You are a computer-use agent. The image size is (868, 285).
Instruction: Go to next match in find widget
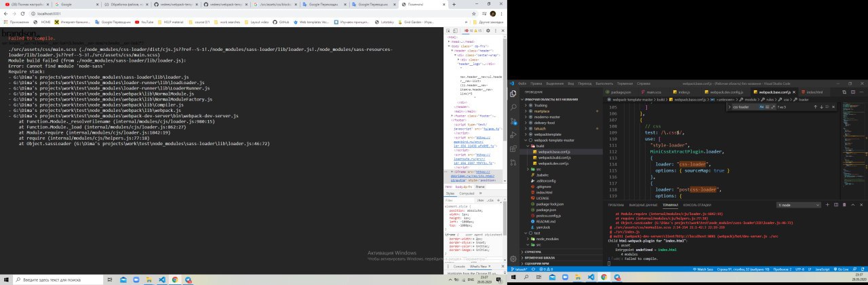[821, 107]
